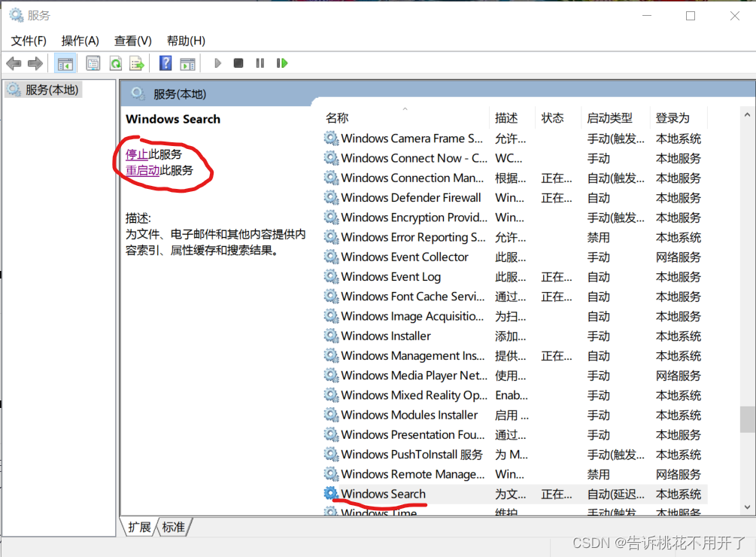
Task: Select gear icon of Windows Remote Manage...
Action: pyautogui.click(x=331, y=474)
